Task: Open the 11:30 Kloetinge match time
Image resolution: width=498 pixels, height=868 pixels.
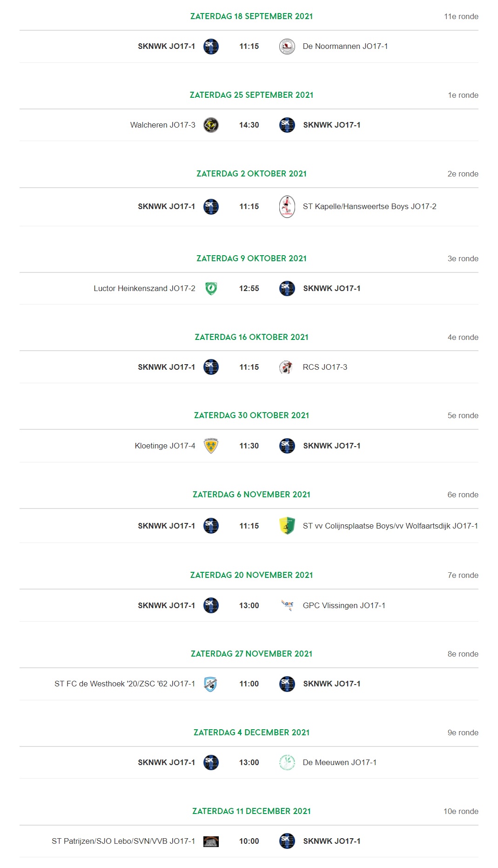Action: click(249, 446)
